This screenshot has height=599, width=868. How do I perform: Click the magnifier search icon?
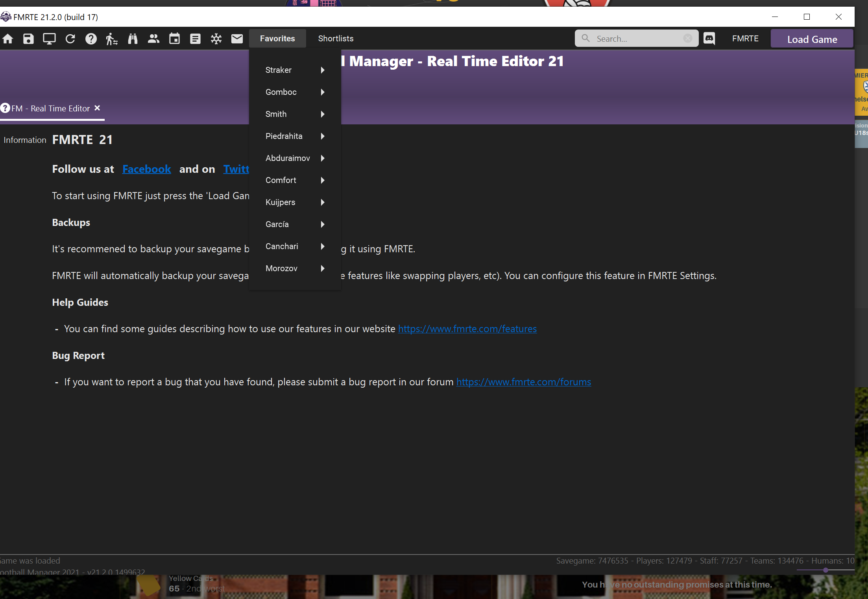[x=585, y=38]
